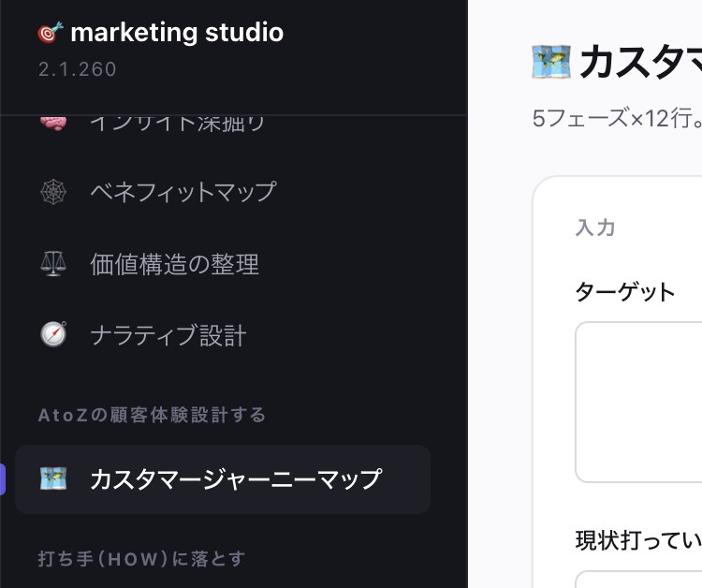Image resolution: width=702 pixels, height=588 pixels.
Task: Focus the ターゲット text area
Action: [x=638, y=402]
